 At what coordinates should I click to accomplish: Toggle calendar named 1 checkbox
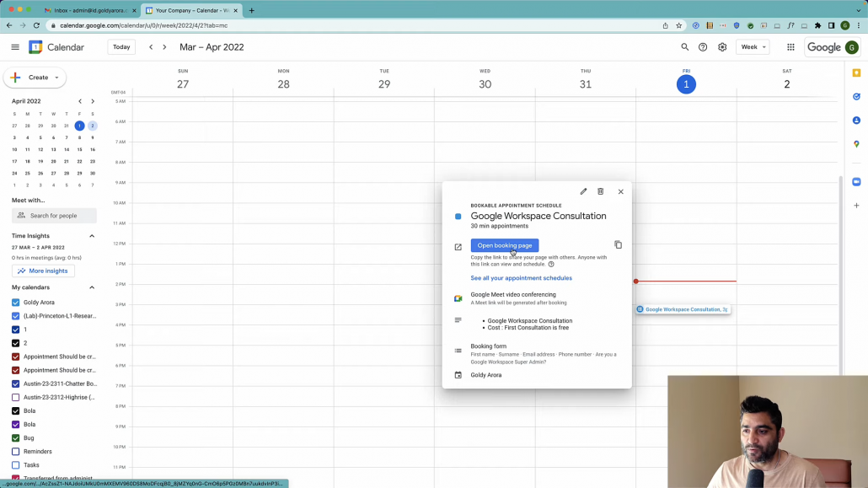pyautogui.click(x=15, y=330)
